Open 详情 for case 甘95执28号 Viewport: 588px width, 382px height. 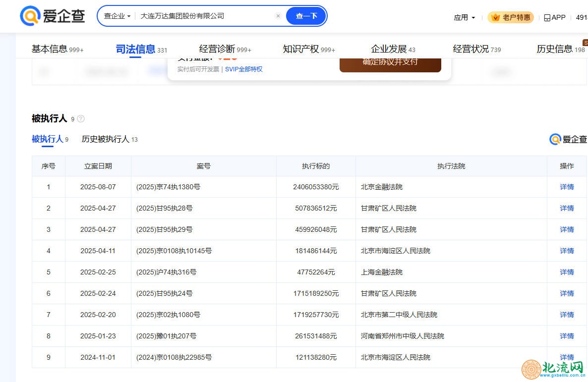click(567, 208)
